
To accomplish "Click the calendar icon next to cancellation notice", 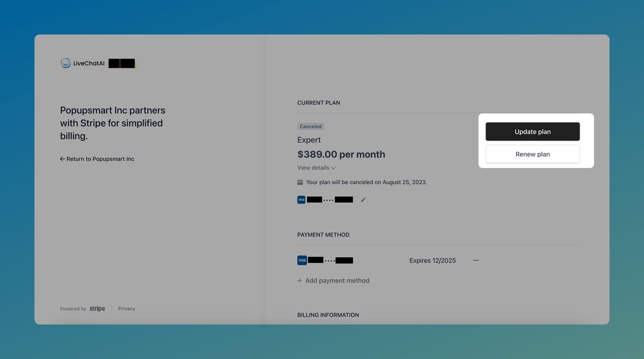I will coord(300,182).
